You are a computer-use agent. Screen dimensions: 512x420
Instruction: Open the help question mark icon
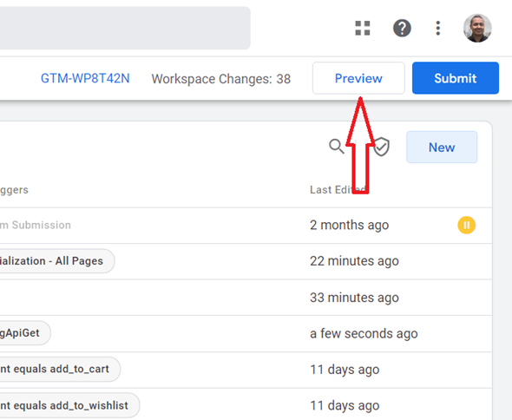pyautogui.click(x=402, y=28)
